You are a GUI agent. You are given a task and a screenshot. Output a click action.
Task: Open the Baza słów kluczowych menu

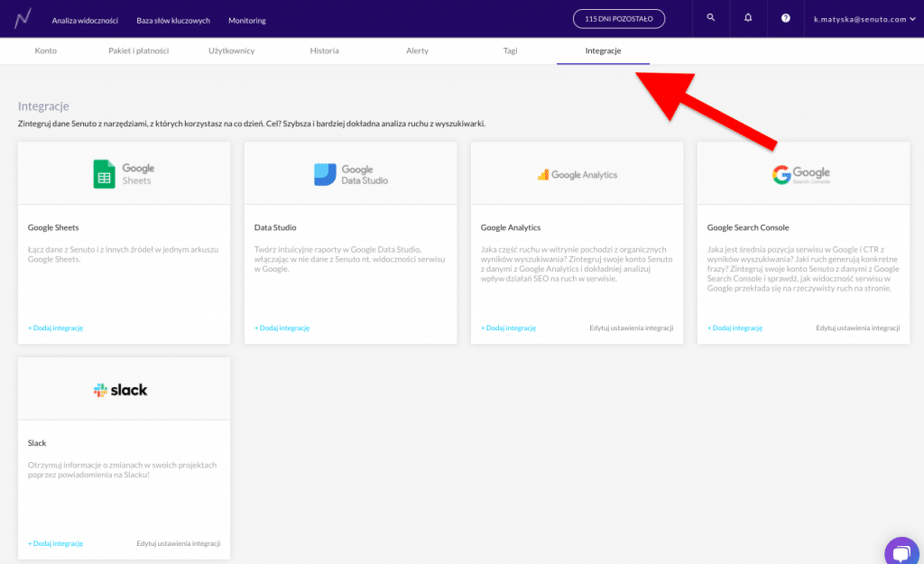click(173, 20)
